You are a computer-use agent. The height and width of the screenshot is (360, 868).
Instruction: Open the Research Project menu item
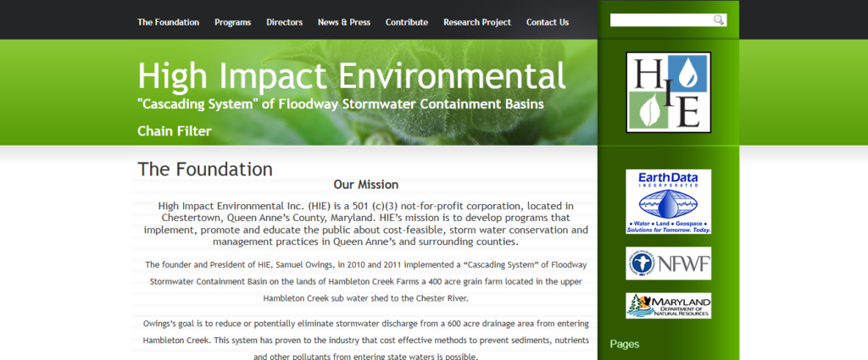tap(476, 22)
